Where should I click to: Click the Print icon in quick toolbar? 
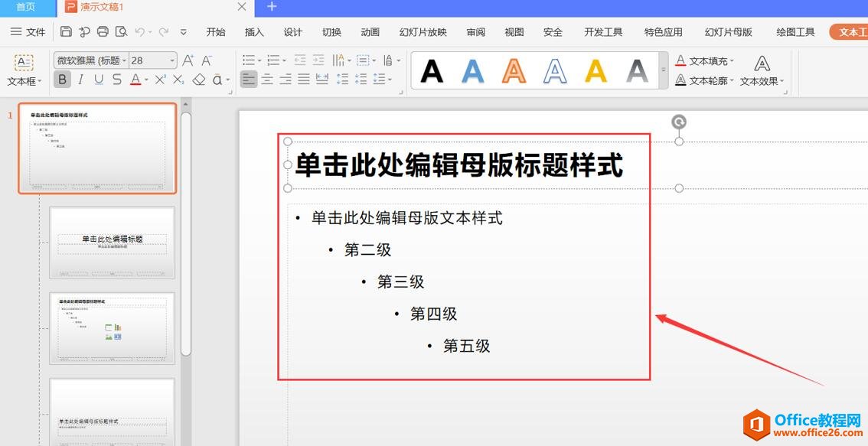pos(103,31)
